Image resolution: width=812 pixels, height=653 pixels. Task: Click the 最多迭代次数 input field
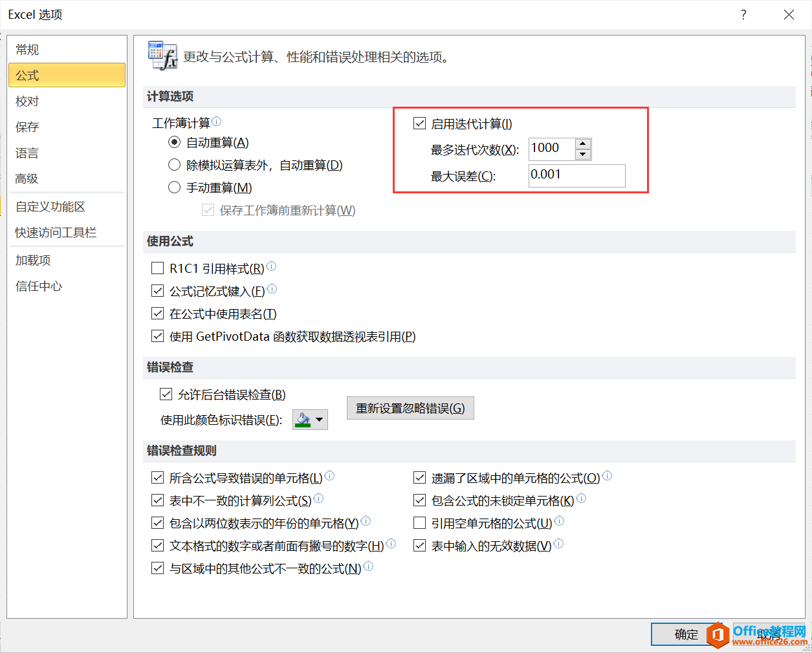tap(551, 149)
